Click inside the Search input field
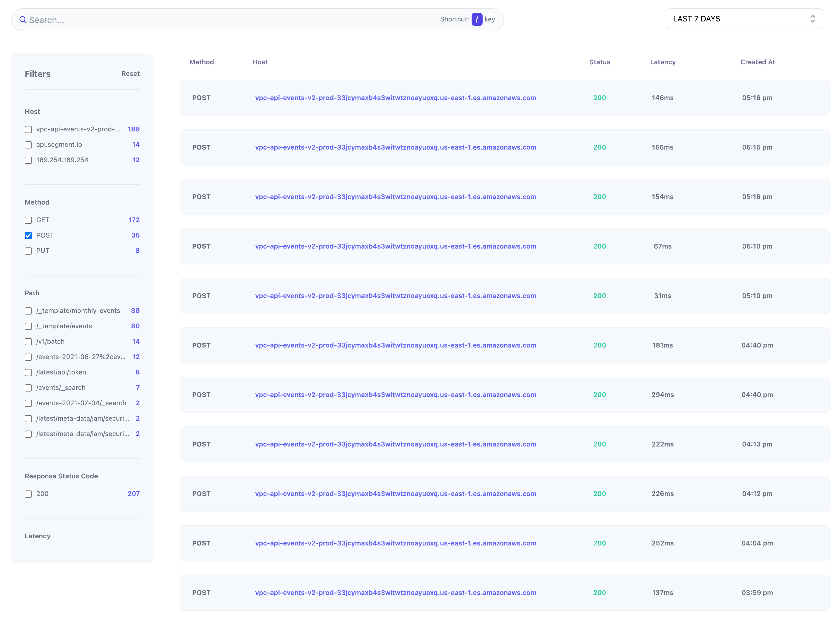 (151, 20)
